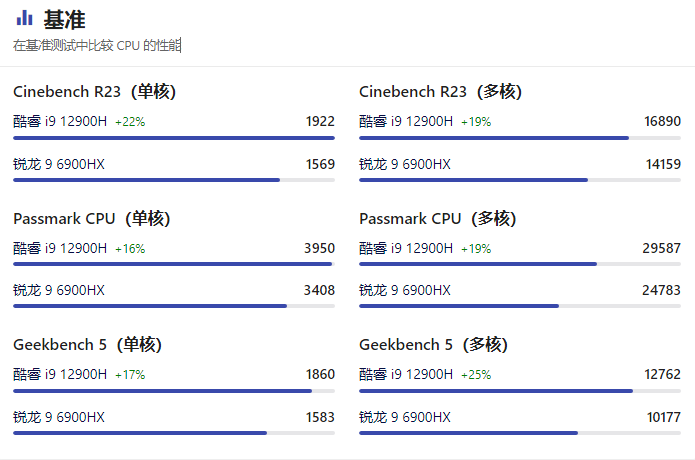
Task: Click 锐龙 9 6900HX under Cinebench single-core
Action: (x=59, y=164)
